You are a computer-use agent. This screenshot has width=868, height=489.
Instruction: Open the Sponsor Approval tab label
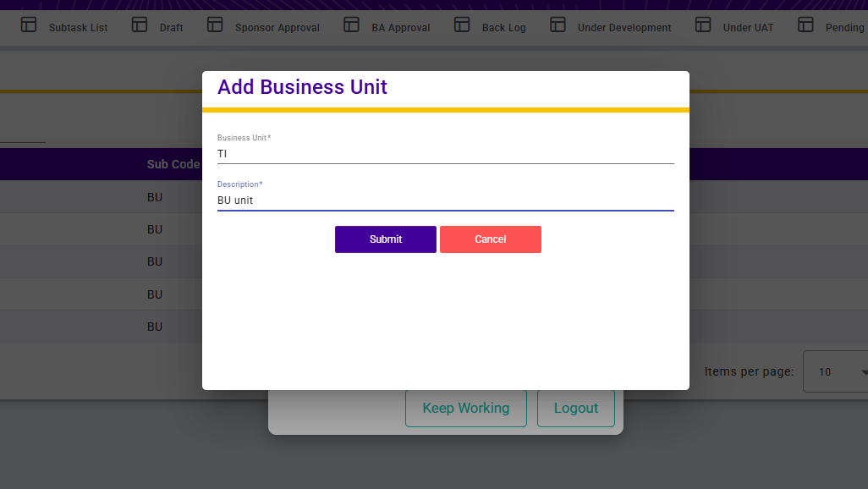pos(277,28)
